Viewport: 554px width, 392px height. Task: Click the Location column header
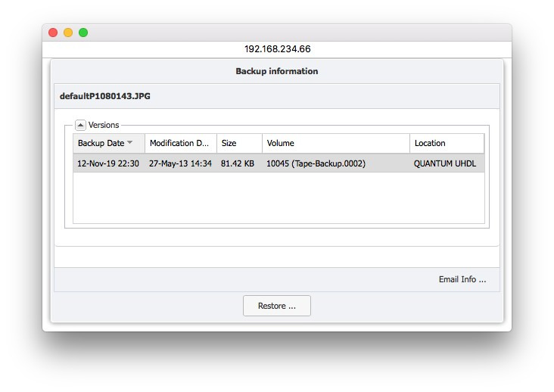(447, 143)
